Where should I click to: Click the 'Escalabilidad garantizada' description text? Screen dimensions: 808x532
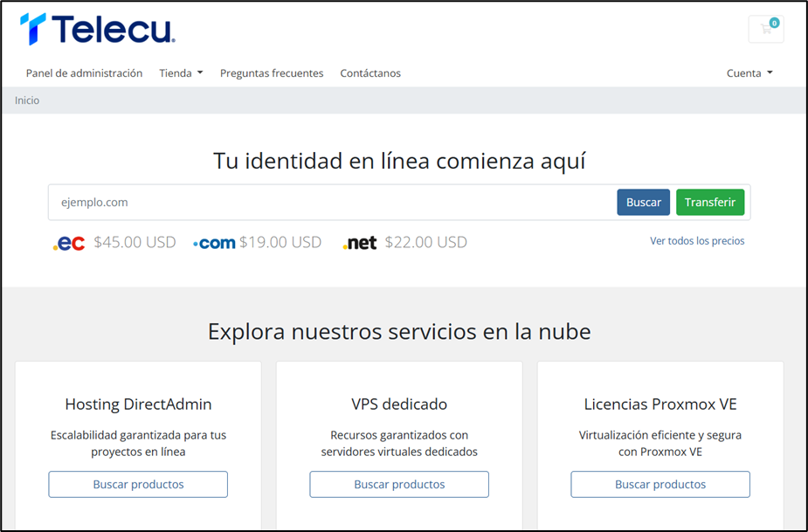[x=138, y=444]
